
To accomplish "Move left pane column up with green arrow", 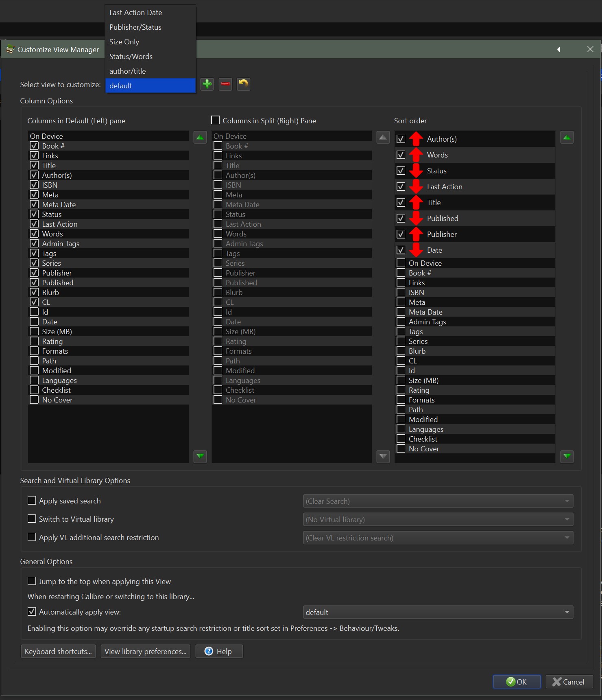I will [200, 138].
